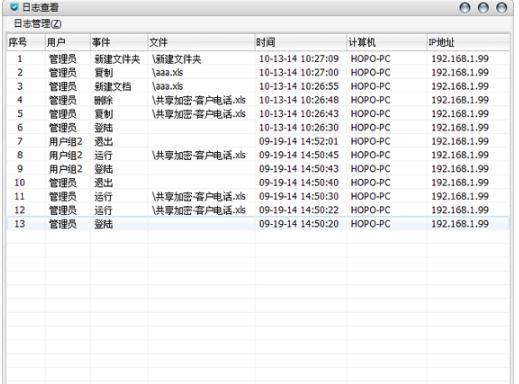Open the 日志管理(Z) menu

(x=38, y=24)
